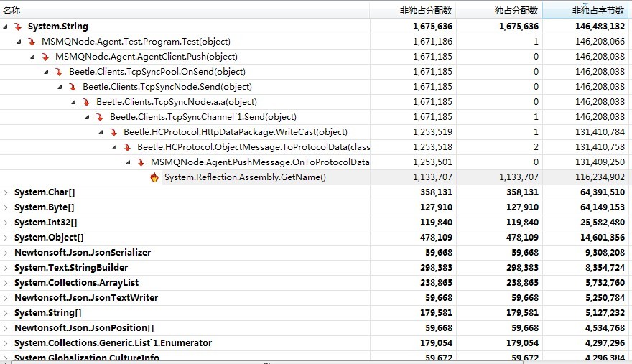
Task: Collapse the MSMQNode.Agent.Test.Program.Test(object) node
Action: 19,42
